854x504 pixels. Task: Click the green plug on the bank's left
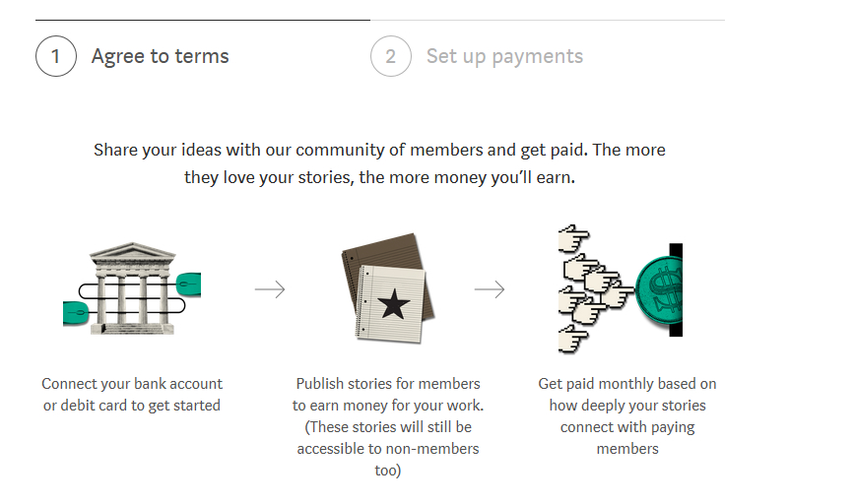click(x=76, y=313)
